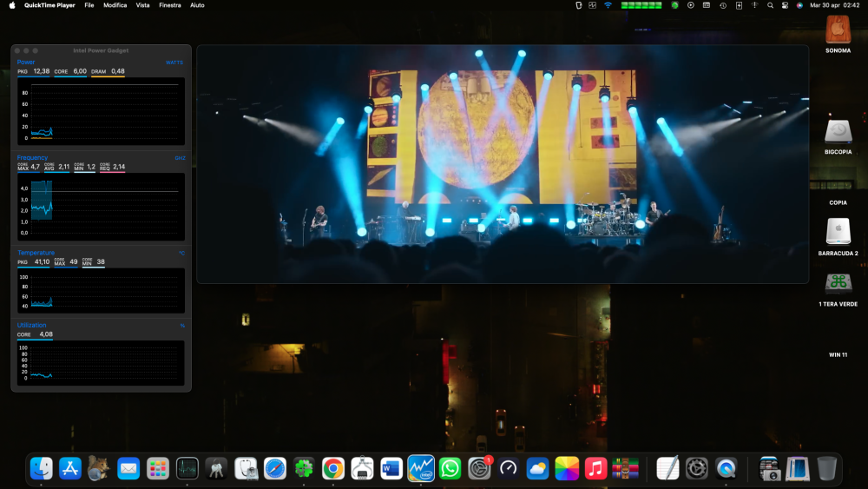Launch Google Chrome from the Dock

(333, 468)
